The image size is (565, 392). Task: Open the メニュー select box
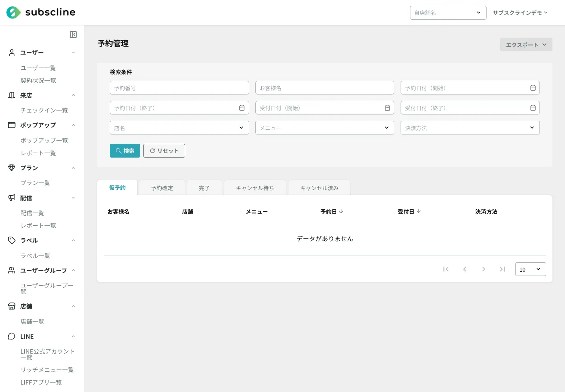(325, 128)
